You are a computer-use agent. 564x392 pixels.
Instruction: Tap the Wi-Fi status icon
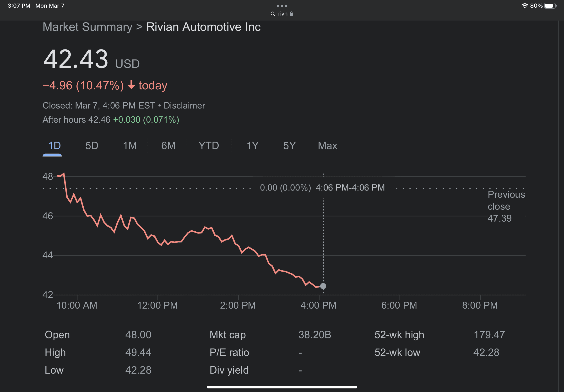click(x=525, y=6)
